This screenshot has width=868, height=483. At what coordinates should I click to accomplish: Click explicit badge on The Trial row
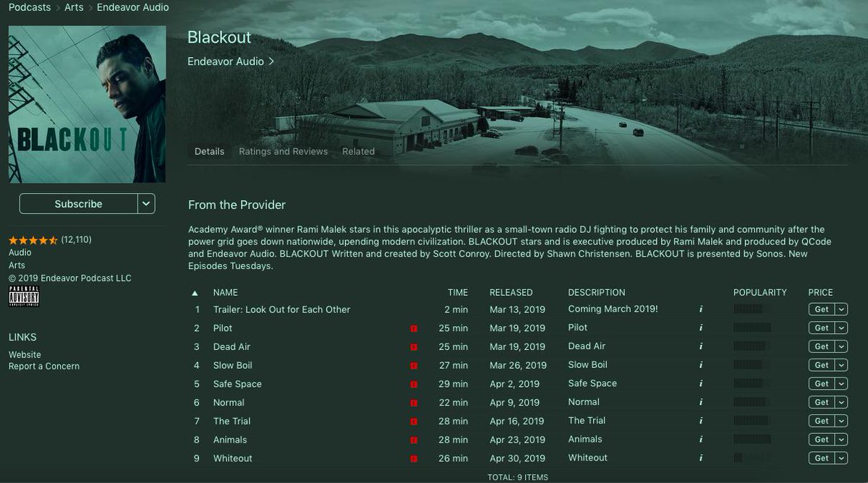pos(414,422)
